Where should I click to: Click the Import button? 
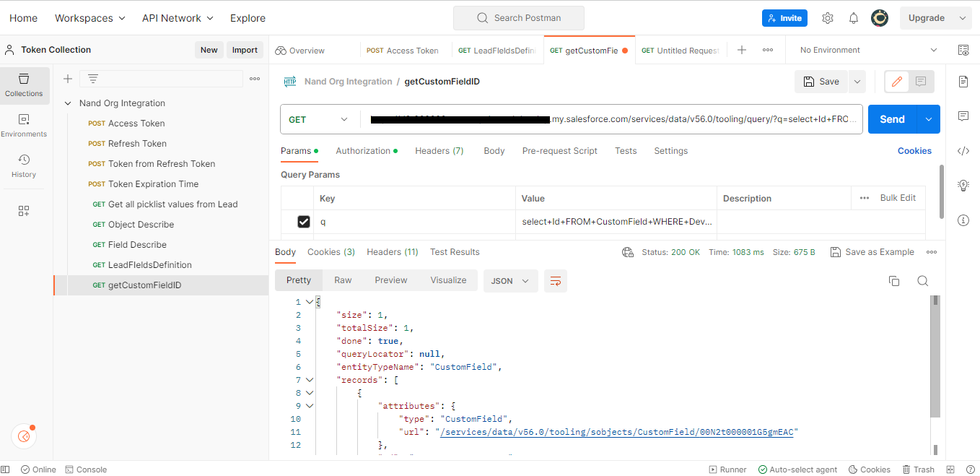pos(245,50)
